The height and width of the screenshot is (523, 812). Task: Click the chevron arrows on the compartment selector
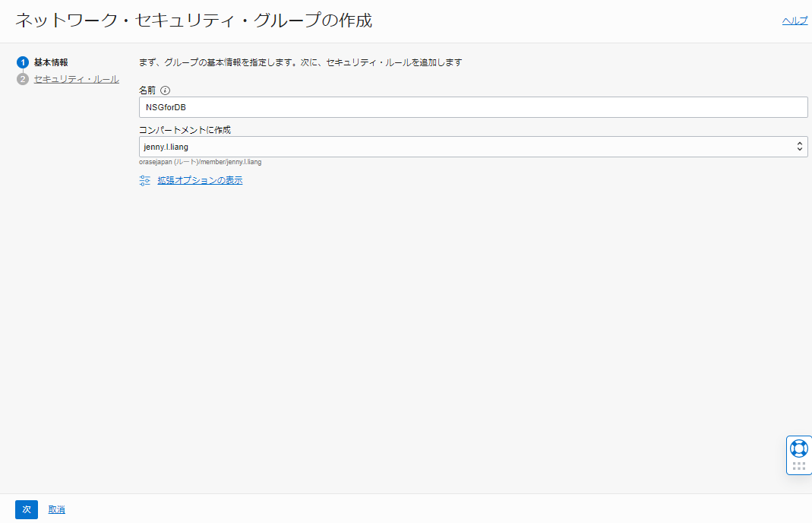coord(800,146)
